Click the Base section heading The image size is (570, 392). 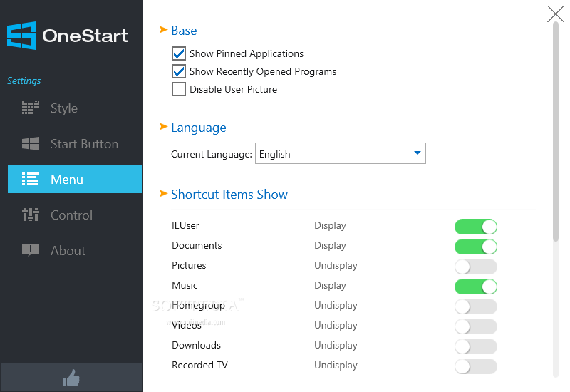point(184,31)
